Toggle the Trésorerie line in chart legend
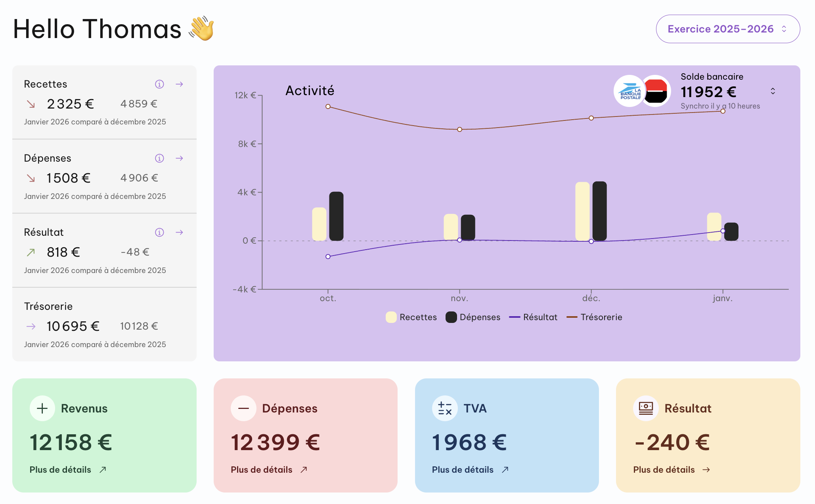 tap(595, 317)
